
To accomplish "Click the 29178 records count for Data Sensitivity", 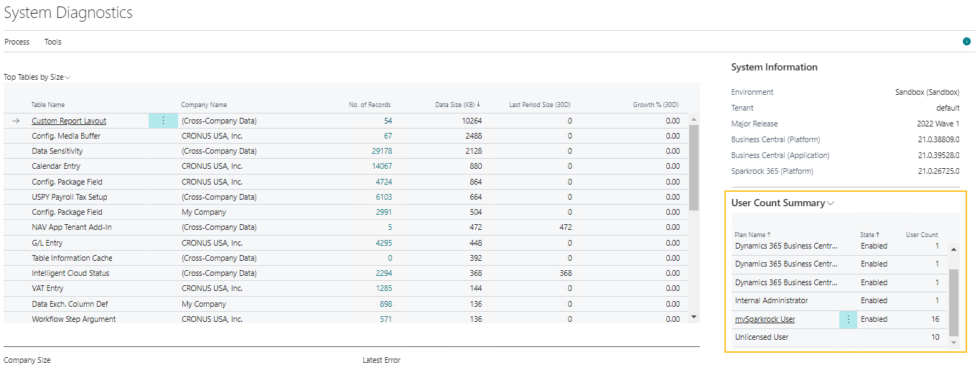I will point(381,151).
